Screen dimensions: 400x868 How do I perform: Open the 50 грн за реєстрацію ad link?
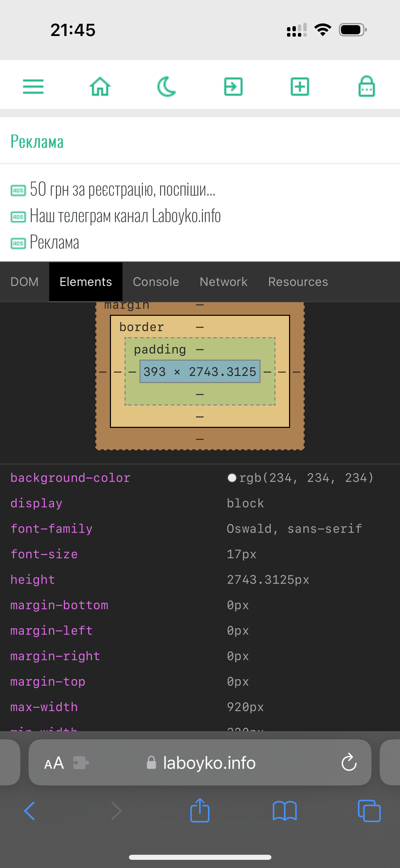point(122,189)
